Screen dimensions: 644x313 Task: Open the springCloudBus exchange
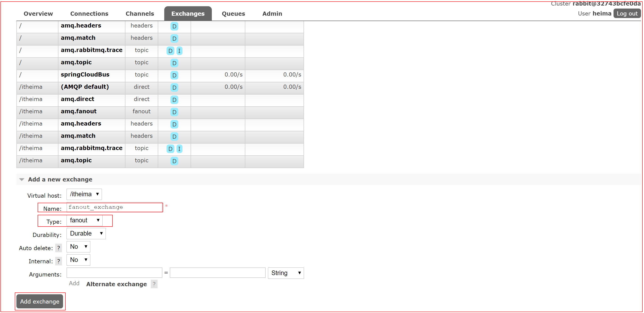pos(85,75)
